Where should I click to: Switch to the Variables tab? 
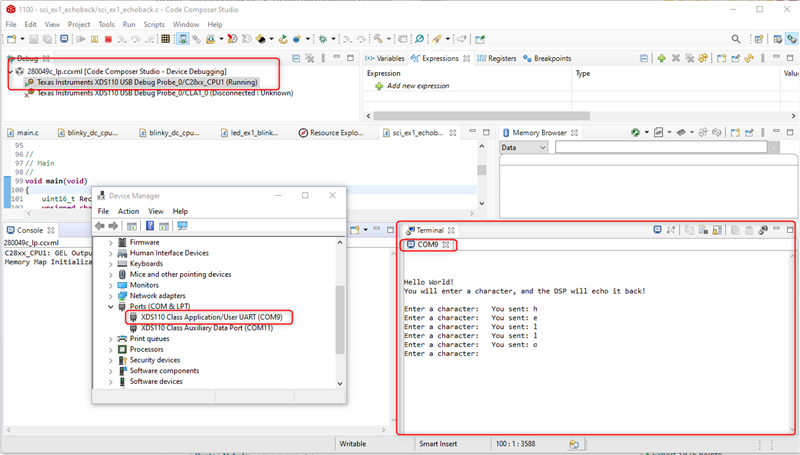pos(385,58)
